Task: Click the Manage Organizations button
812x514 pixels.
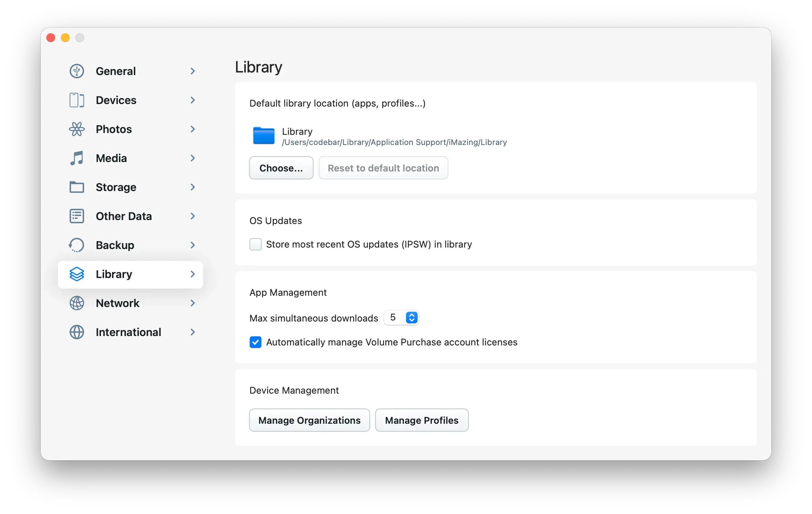Action: coord(309,420)
